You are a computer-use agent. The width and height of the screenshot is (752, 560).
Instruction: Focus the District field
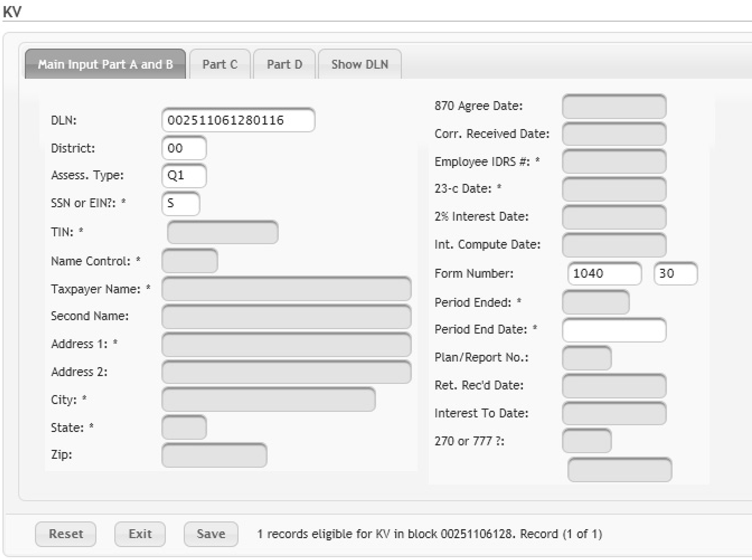click(x=184, y=148)
